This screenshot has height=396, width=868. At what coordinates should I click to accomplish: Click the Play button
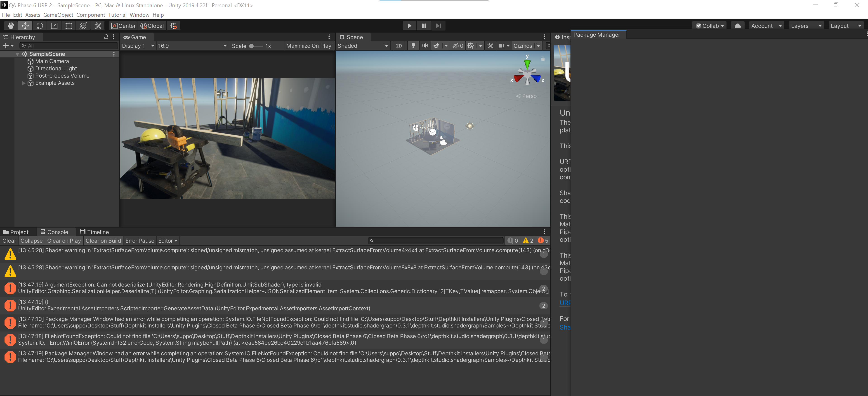coord(409,26)
